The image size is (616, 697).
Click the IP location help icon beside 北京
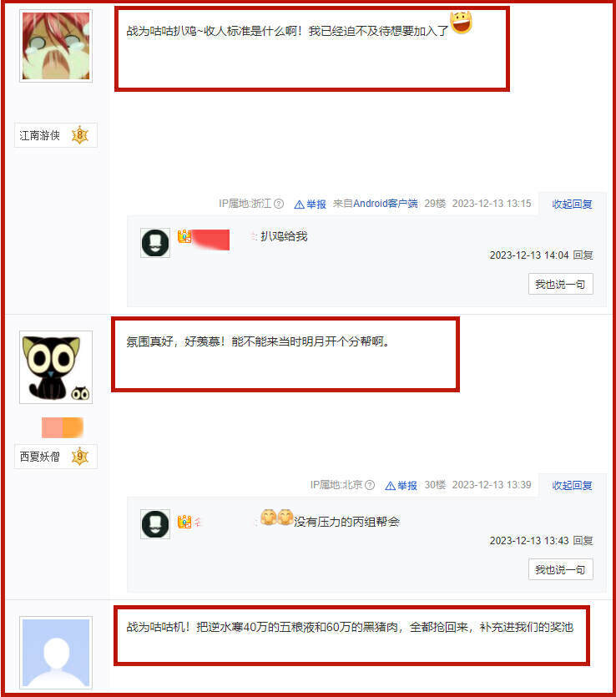(370, 485)
